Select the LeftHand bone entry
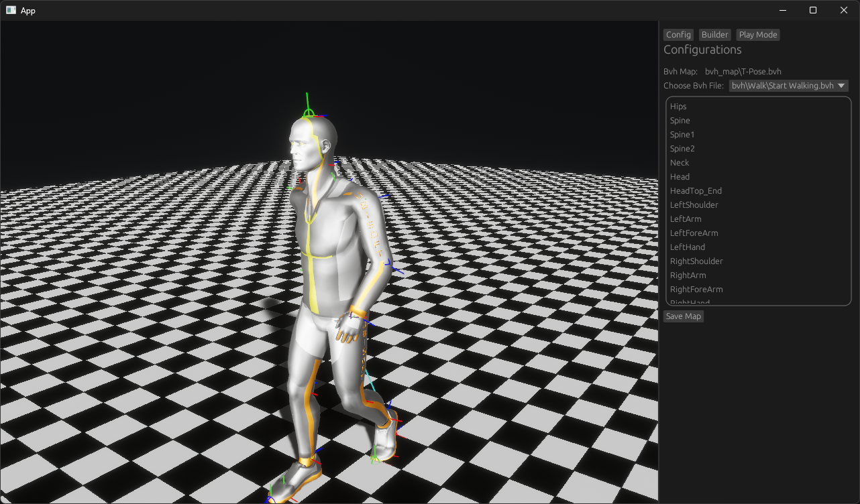Viewport: 860px width, 504px height. pyautogui.click(x=688, y=247)
